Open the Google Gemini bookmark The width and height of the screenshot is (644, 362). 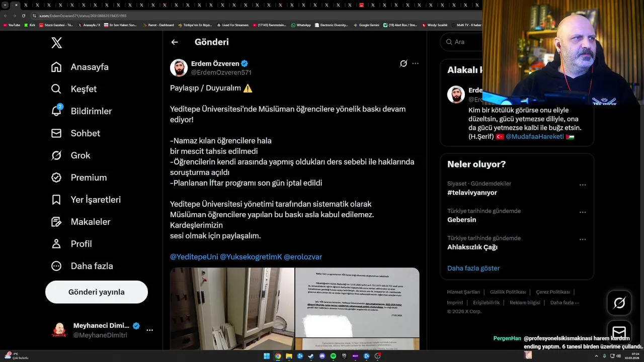point(366,25)
